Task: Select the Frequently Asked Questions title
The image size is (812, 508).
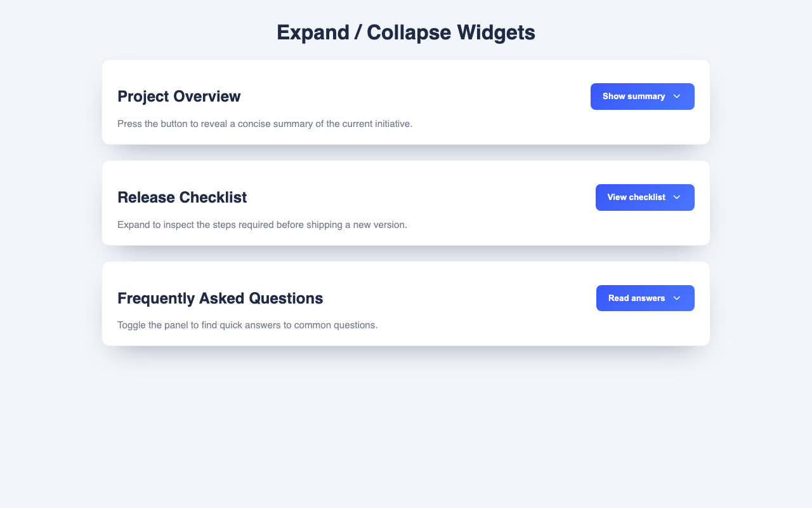Action: pos(220,298)
